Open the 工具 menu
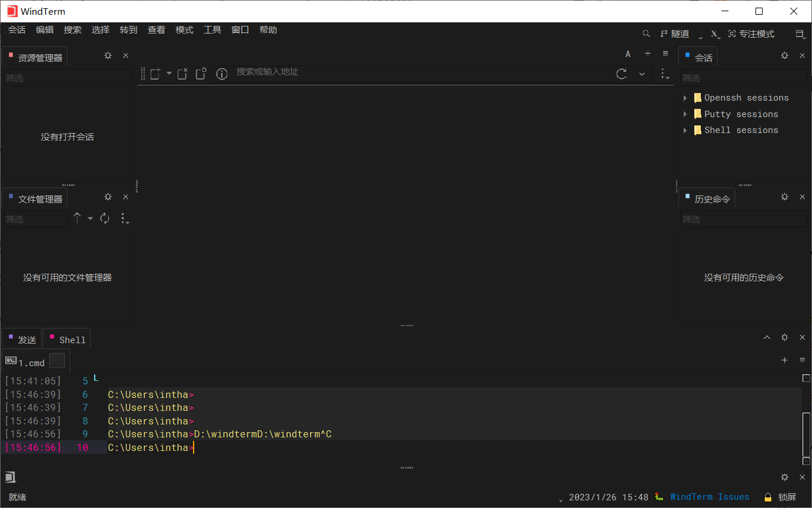 coord(212,30)
